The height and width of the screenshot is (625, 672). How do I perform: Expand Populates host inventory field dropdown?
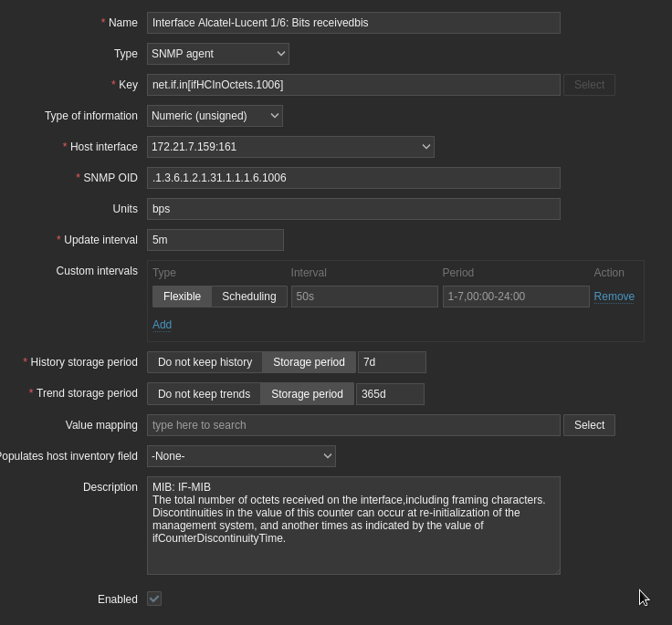tap(241, 456)
